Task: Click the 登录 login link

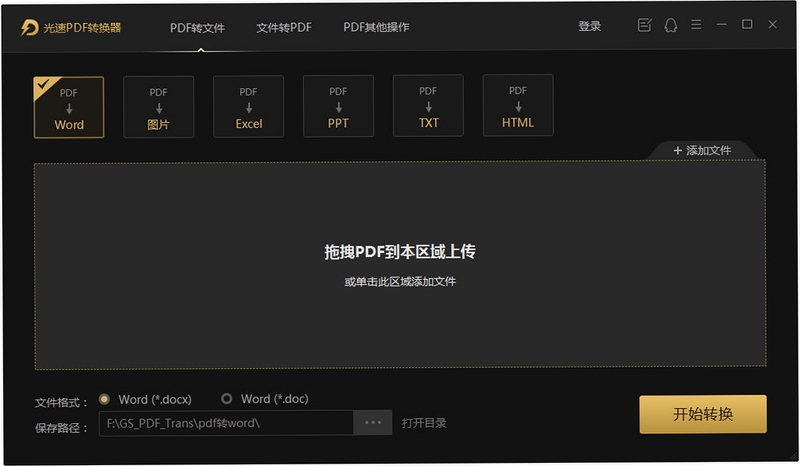Action: pos(589,26)
